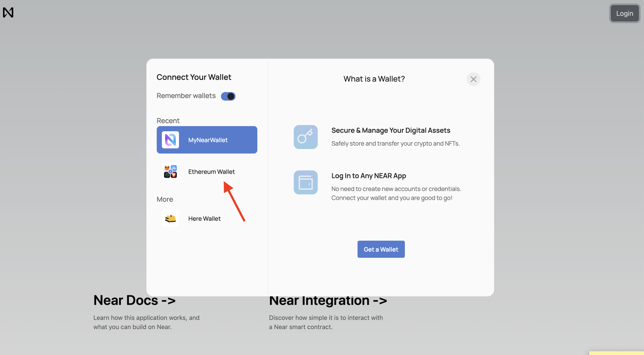
Task: Pick Here Wallet under More
Action: click(x=204, y=218)
